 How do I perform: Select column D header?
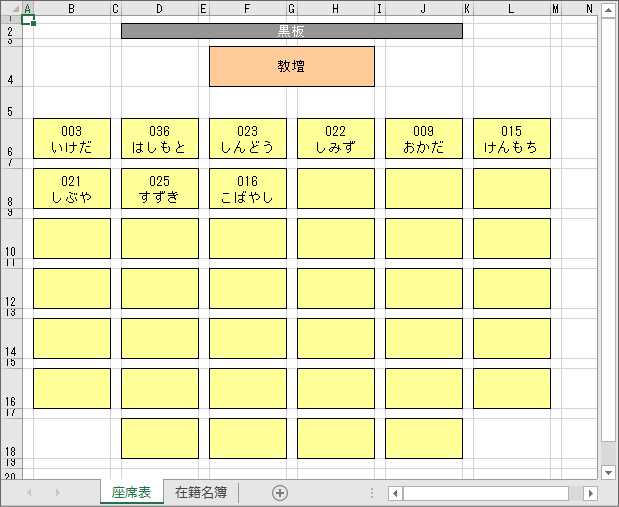click(x=159, y=9)
